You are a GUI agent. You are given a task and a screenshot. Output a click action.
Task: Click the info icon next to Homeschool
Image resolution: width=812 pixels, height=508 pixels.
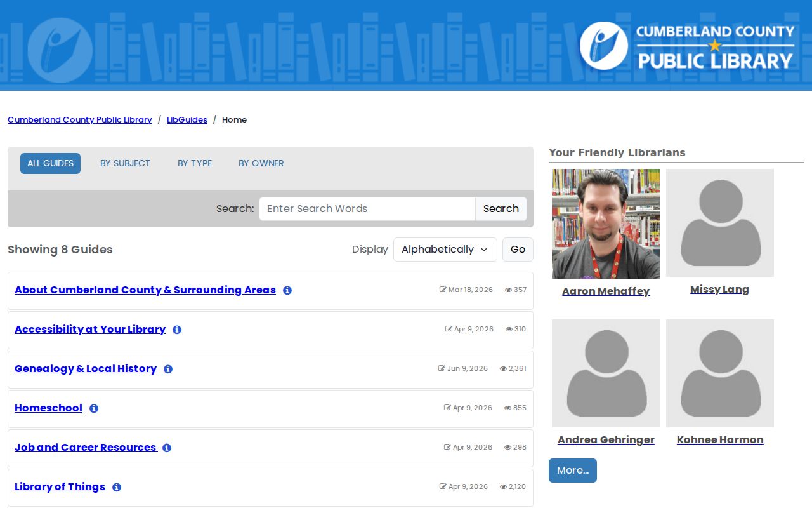click(x=94, y=408)
